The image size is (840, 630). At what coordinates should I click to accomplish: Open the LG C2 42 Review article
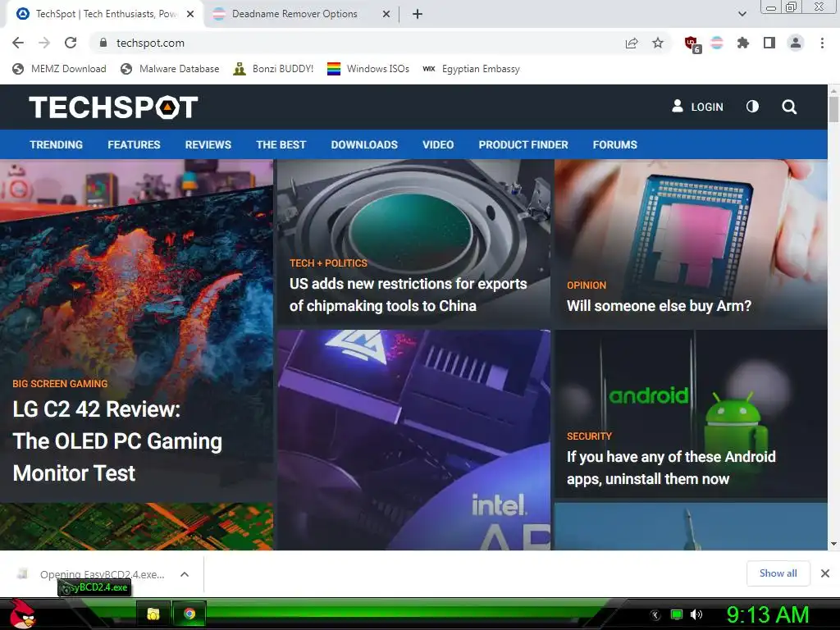[x=117, y=441]
